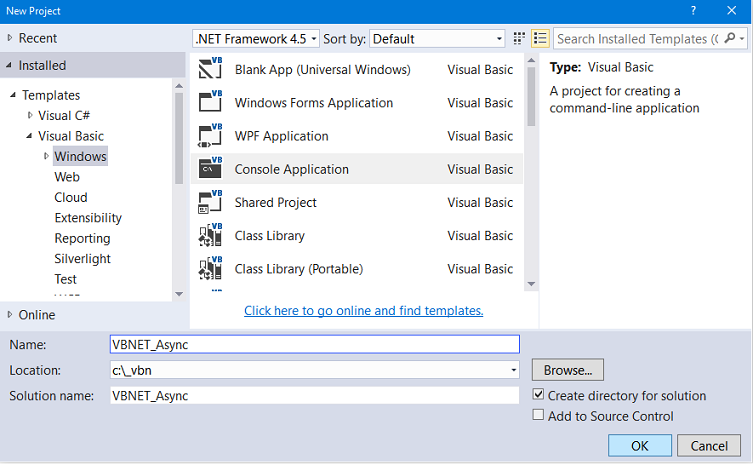
Task: Select the Shared Project template icon
Action: click(210, 201)
